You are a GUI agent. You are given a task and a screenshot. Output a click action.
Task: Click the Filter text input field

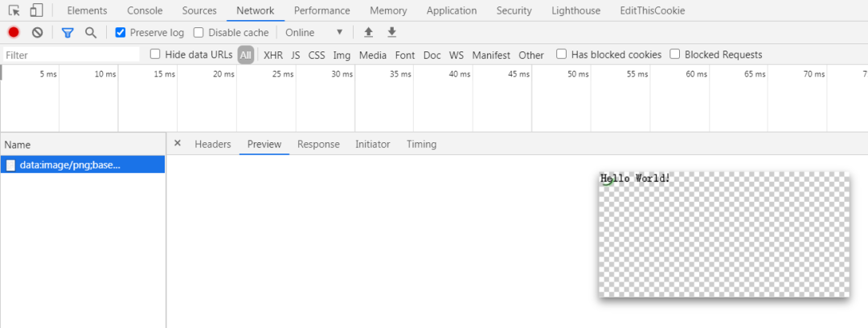tap(71, 55)
